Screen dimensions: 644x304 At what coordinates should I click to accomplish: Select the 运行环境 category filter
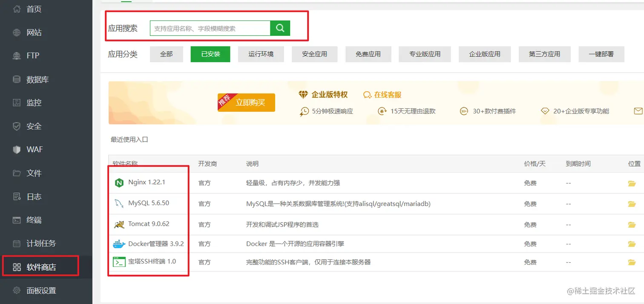click(261, 54)
